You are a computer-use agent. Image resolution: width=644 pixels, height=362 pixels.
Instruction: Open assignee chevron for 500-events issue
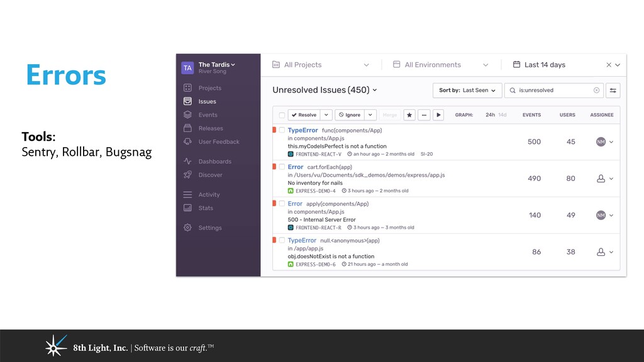click(611, 142)
